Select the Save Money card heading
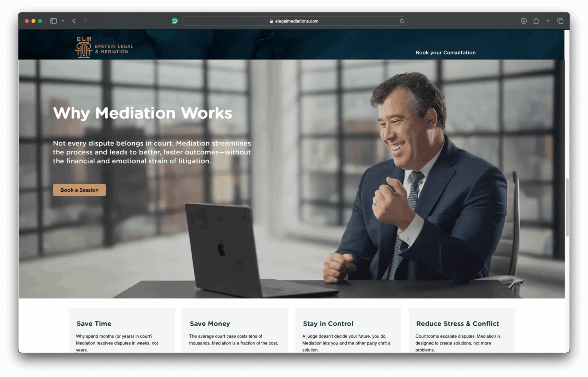Viewport: 588px width, 377px height. (x=210, y=324)
